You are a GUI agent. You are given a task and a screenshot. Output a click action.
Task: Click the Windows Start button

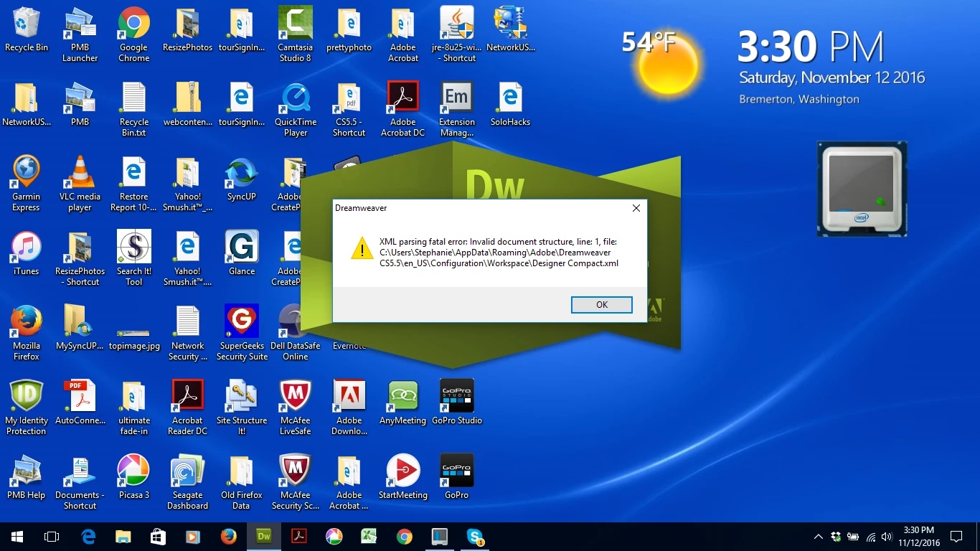17,537
